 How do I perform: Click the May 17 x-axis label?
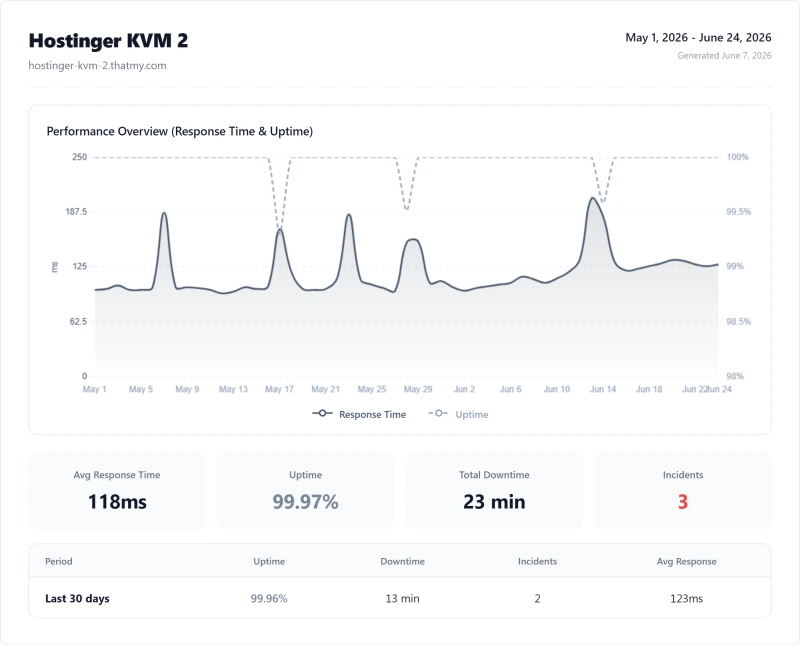coord(280,389)
